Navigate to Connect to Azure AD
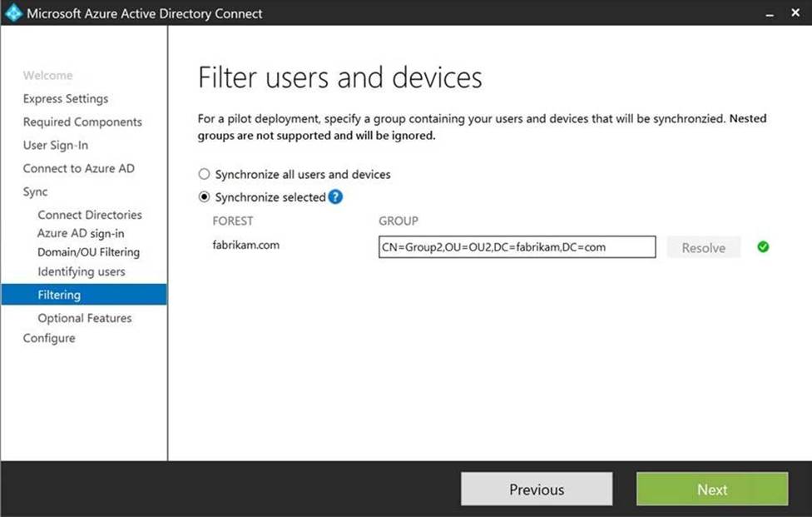The image size is (812, 517). click(x=78, y=168)
